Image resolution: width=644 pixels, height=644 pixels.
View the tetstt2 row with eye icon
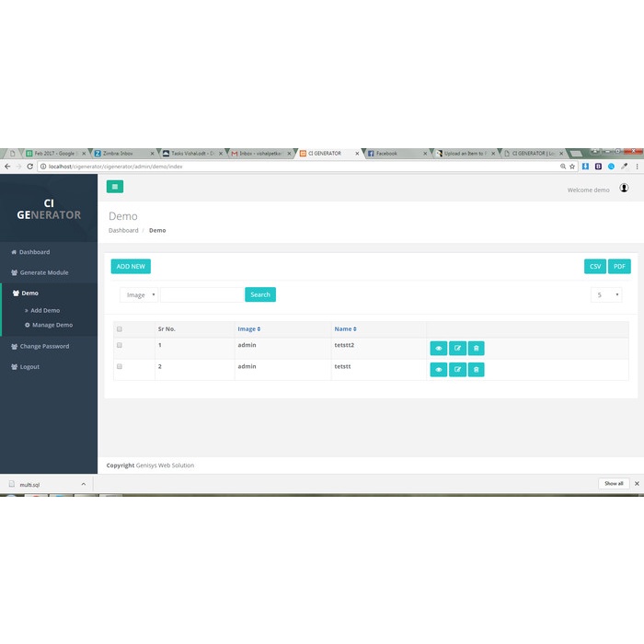pos(439,349)
